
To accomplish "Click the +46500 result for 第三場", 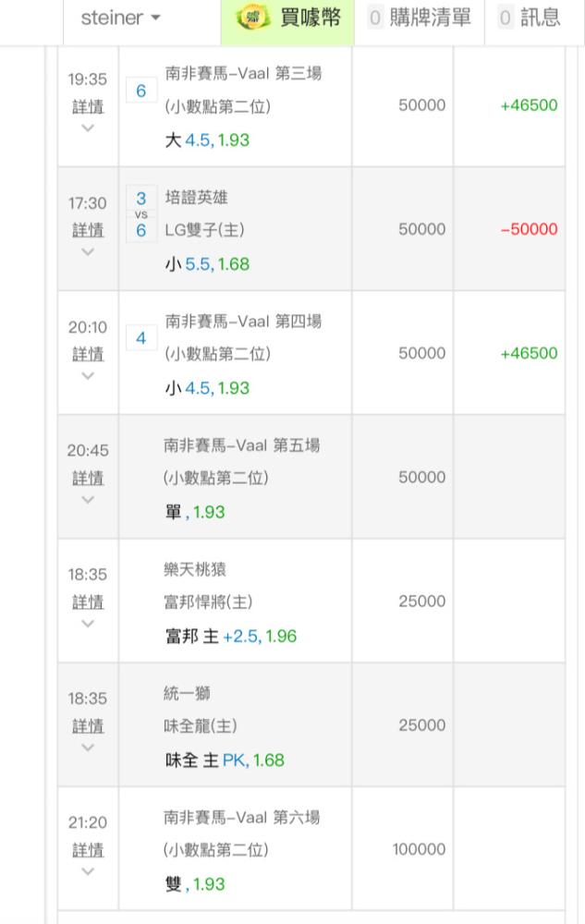I will [529, 105].
